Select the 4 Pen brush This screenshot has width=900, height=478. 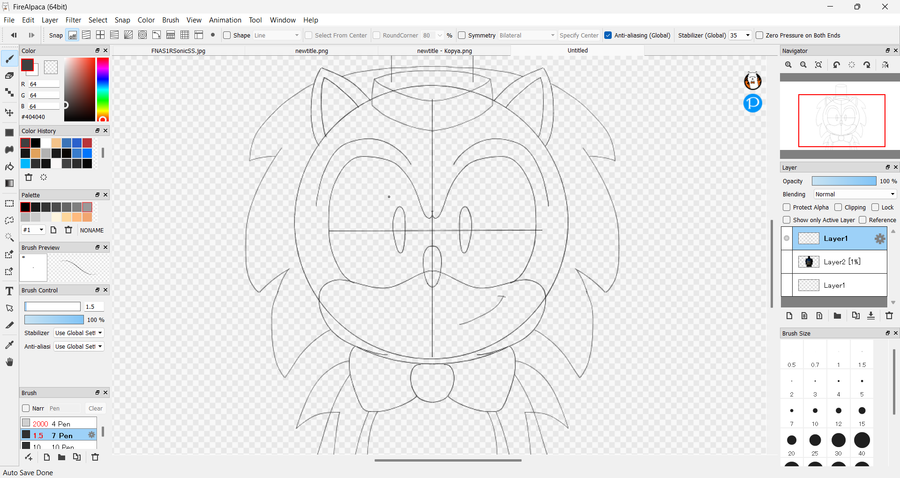(59, 423)
